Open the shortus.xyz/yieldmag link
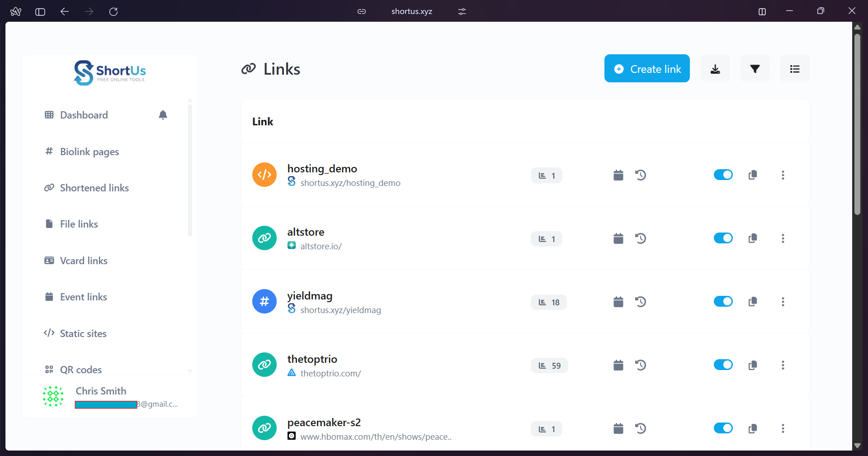This screenshot has width=868, height=456. tap(341, 310)
